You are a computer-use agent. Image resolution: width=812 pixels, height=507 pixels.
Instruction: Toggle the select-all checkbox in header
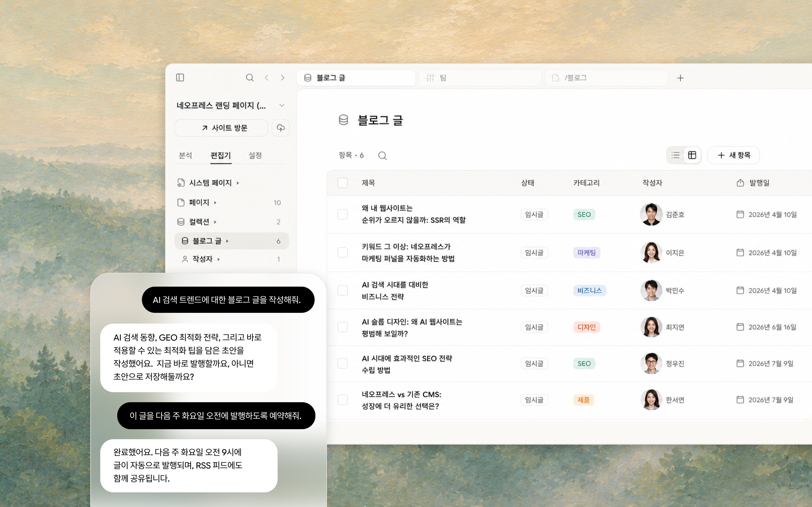click(x=342, y=183)
